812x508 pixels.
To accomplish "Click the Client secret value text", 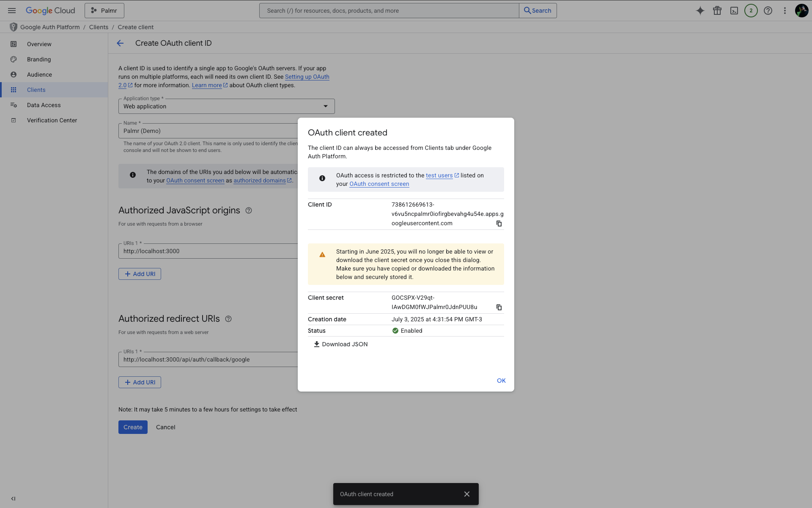I will pos(434,302).
